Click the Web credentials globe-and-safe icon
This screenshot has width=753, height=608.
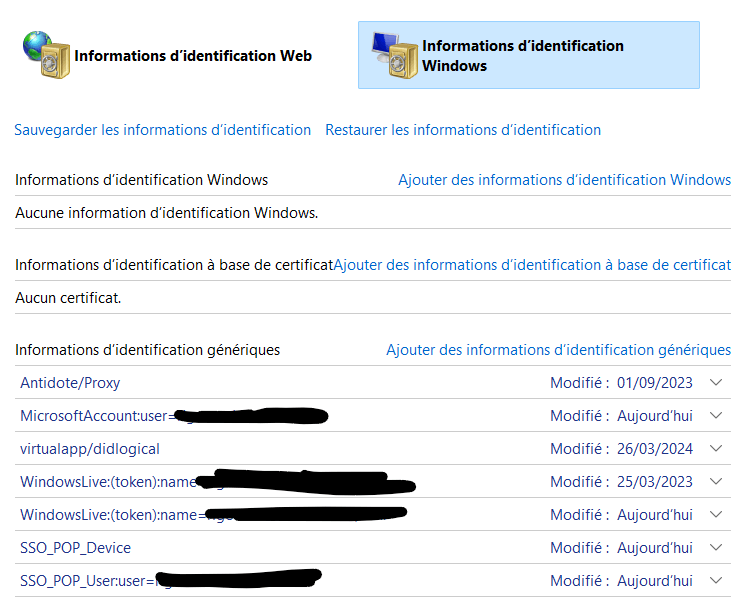pos(47,55)
